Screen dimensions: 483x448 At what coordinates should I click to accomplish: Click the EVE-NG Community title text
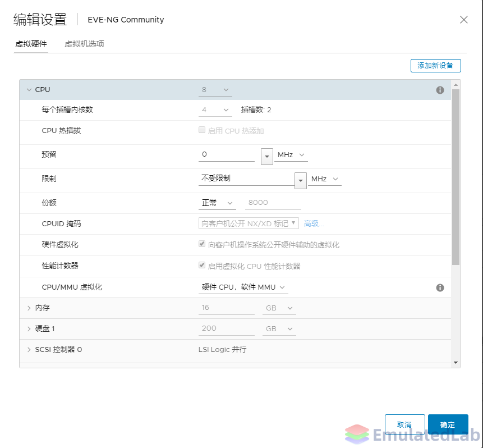click(x=126, y=20)
